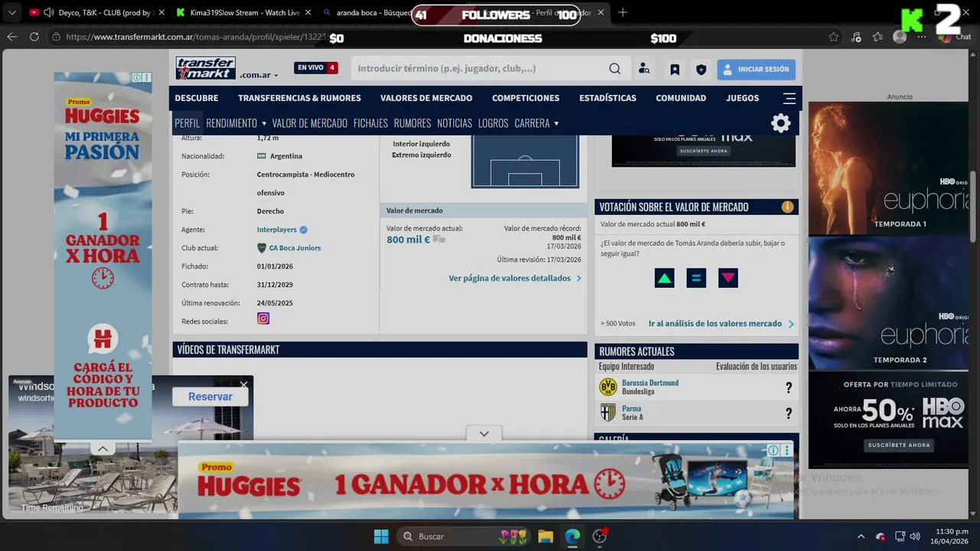
Task: Show hidden system tray icons chevron
Action: point(861,536)
